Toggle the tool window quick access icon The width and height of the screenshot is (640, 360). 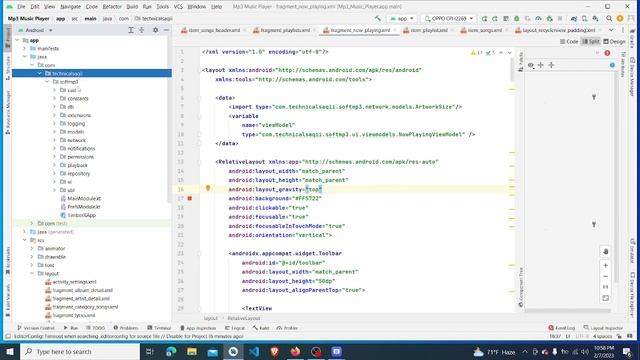click(8, 336)
